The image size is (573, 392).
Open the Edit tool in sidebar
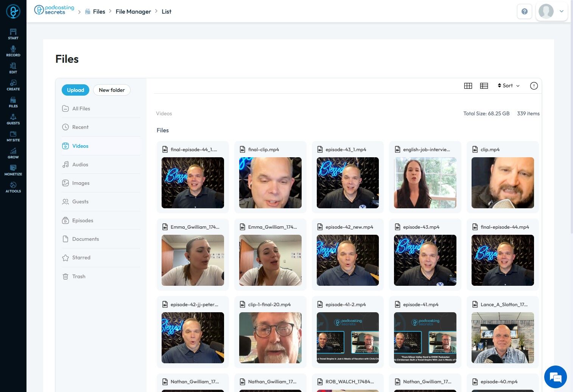pyautogui.click(x=13, y=68)
